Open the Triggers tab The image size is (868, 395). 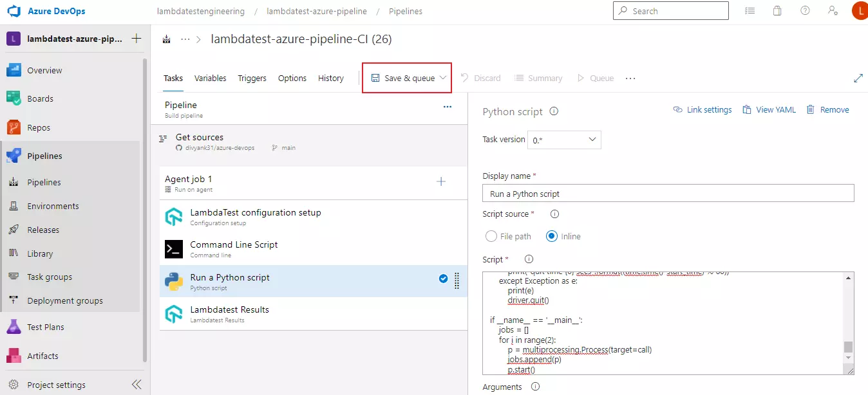(252, 77)
